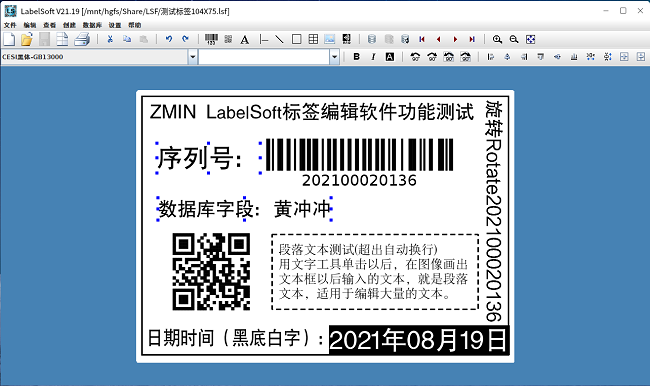Insert a picture with image tool
This screenshot has width=650, height=386.
[330, 39]
